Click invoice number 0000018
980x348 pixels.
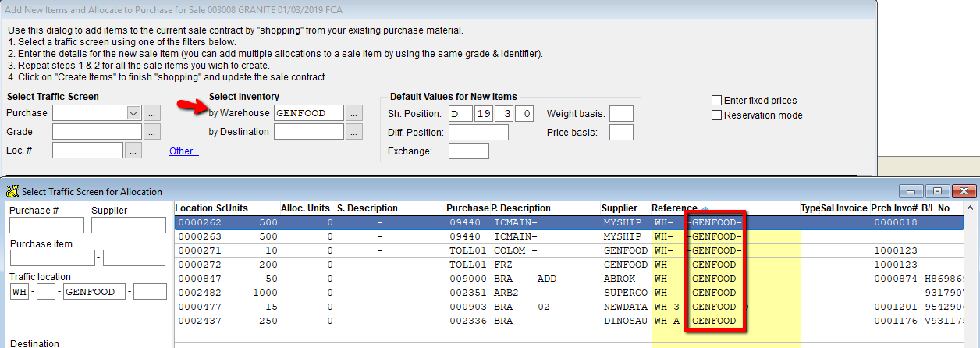point(894,222)
